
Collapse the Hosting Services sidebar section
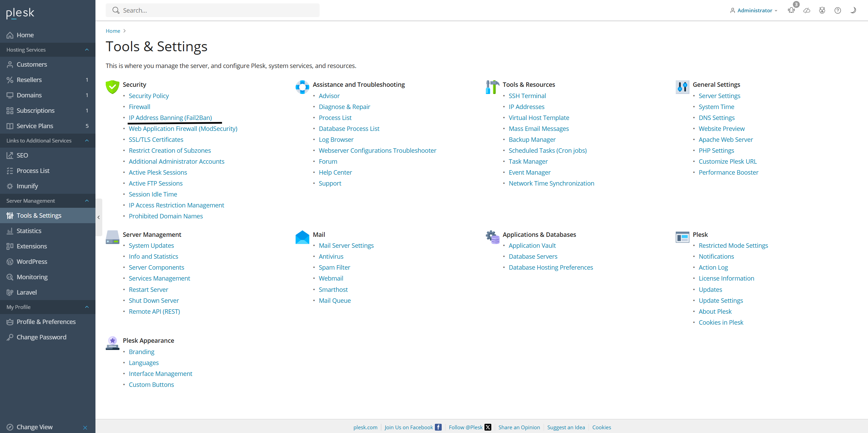(87, 50)
